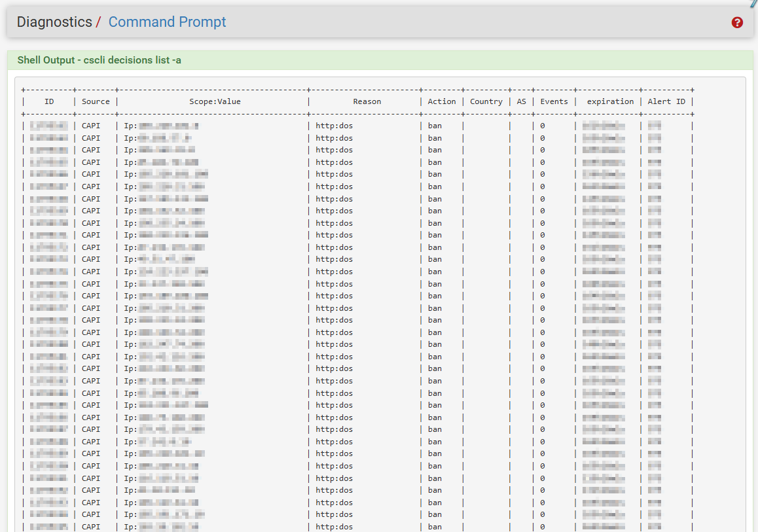Click the Source column header
This screenshot has height=532, width=758.
[96, 101]
